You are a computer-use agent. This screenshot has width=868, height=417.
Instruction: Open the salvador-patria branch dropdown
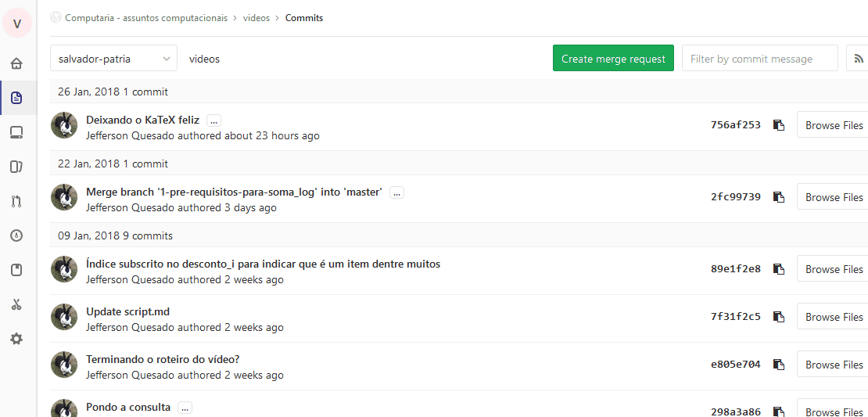pyautogui.click(x=113, y=59)
